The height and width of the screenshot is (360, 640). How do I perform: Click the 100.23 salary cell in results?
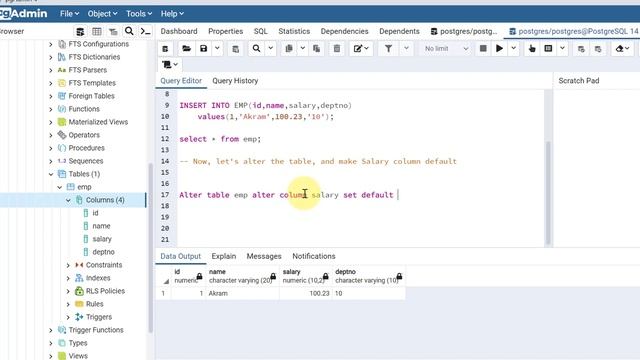[305, 293]
